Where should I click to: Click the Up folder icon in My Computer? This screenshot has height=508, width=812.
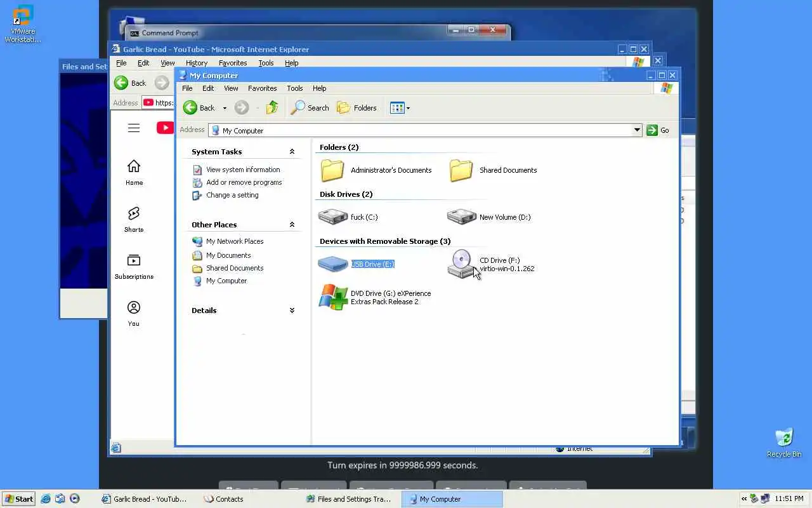click(272, 108)
